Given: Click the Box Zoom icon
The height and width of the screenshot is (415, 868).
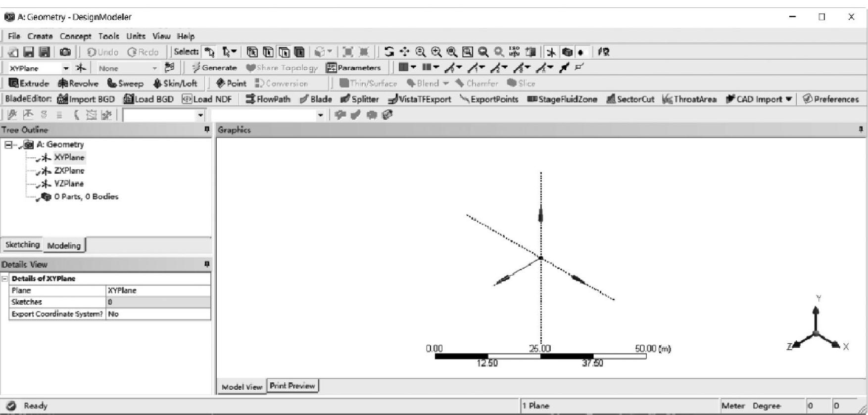Looking at the screenshot, I should 436,52.
